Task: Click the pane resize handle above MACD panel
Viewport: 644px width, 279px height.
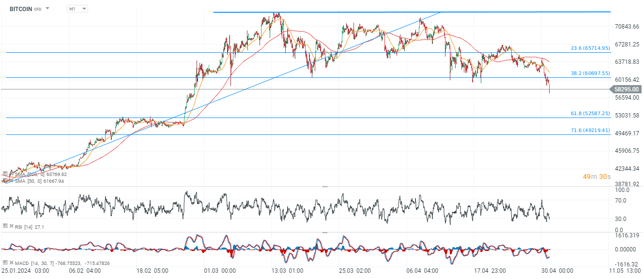Action: (x=324, y=232)
